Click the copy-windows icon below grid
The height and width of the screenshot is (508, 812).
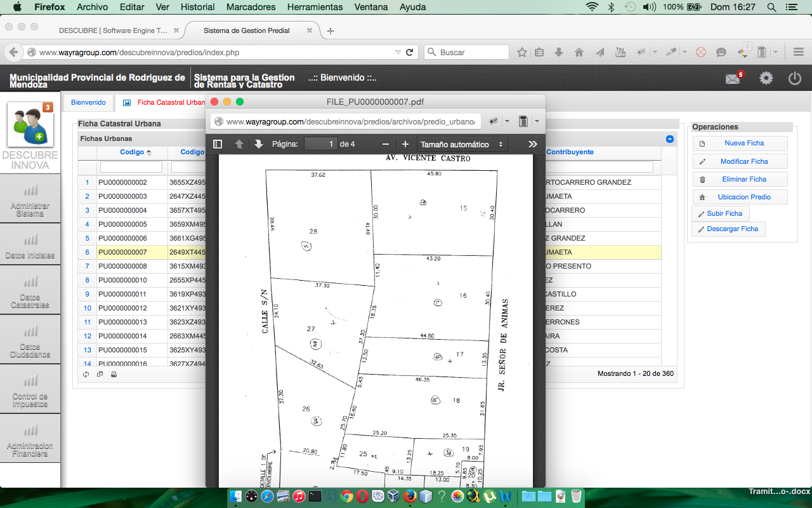coord(100,374)
